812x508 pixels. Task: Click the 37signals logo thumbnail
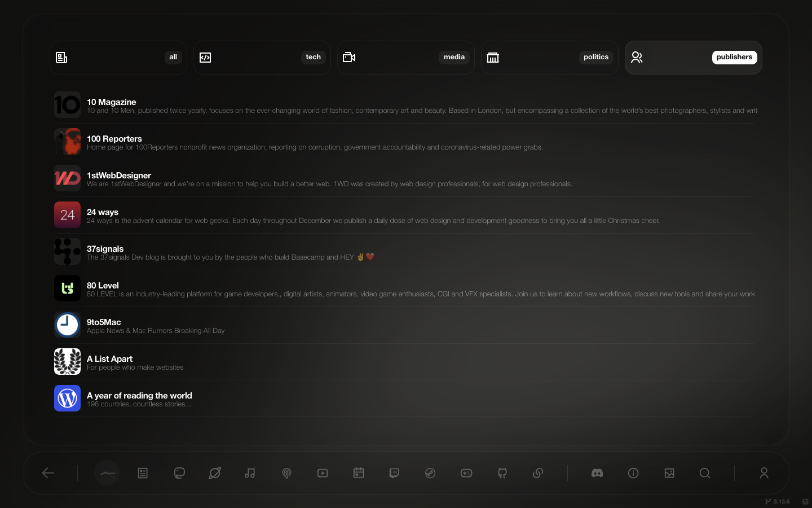[67, 252]
